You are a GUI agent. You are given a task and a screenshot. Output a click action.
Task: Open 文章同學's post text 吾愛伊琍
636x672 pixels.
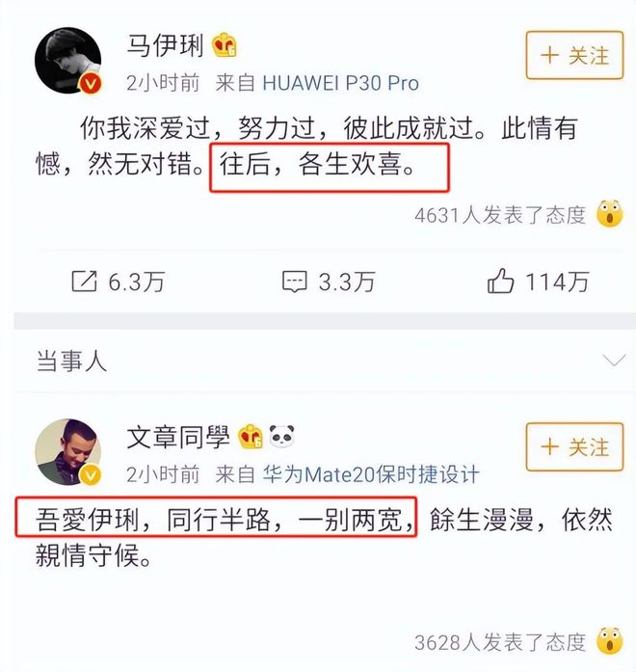(x=88, y=520)
